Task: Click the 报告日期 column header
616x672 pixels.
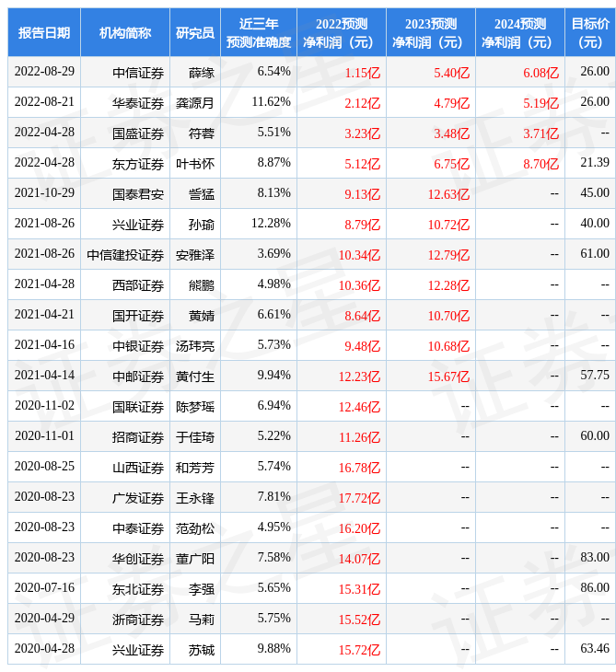Action: tap(44, 32)
